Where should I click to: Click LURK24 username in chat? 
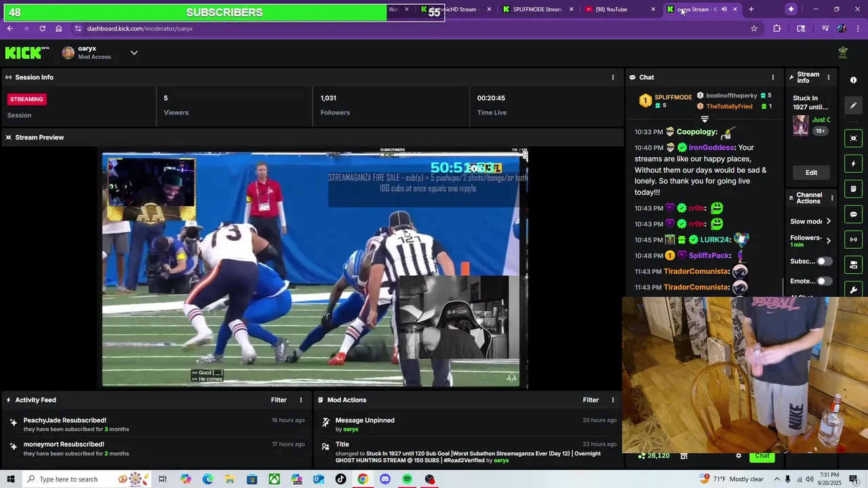pyautogui.click(x=715, y=240)
